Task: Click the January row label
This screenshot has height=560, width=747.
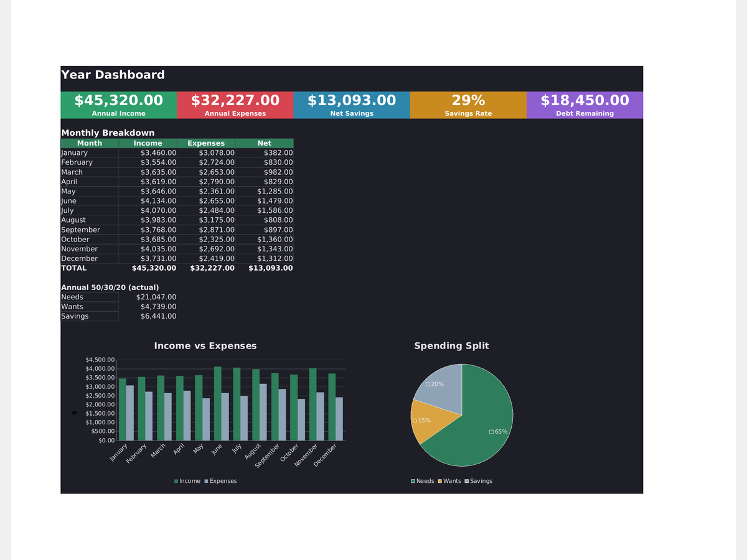Action: pyautogui.click(x=90, y=153)
